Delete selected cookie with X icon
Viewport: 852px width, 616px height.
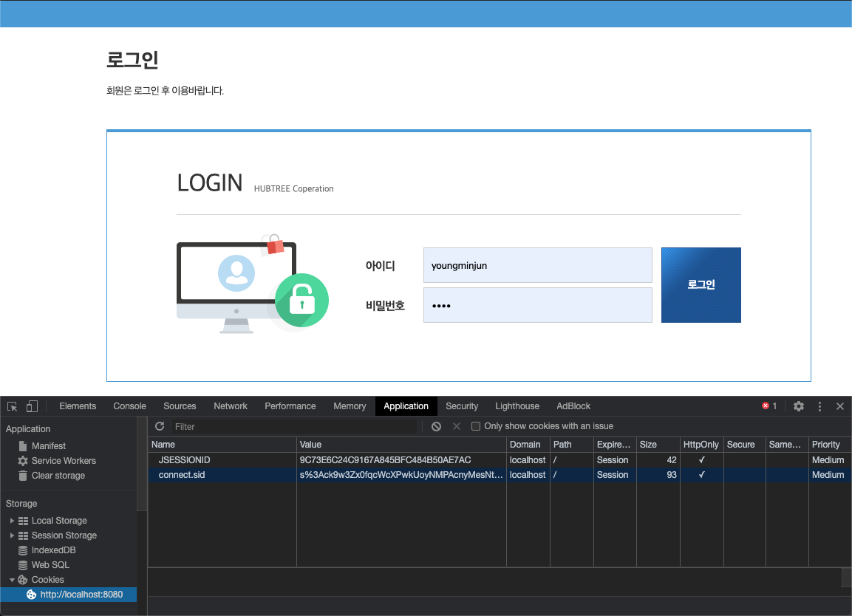click(x=456, y=426)
